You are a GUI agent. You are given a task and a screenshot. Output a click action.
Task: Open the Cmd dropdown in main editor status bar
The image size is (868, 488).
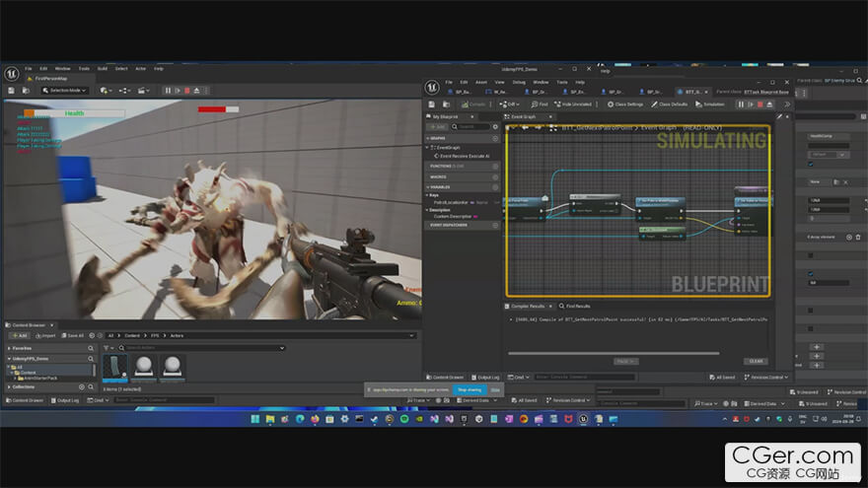point(99,400)
